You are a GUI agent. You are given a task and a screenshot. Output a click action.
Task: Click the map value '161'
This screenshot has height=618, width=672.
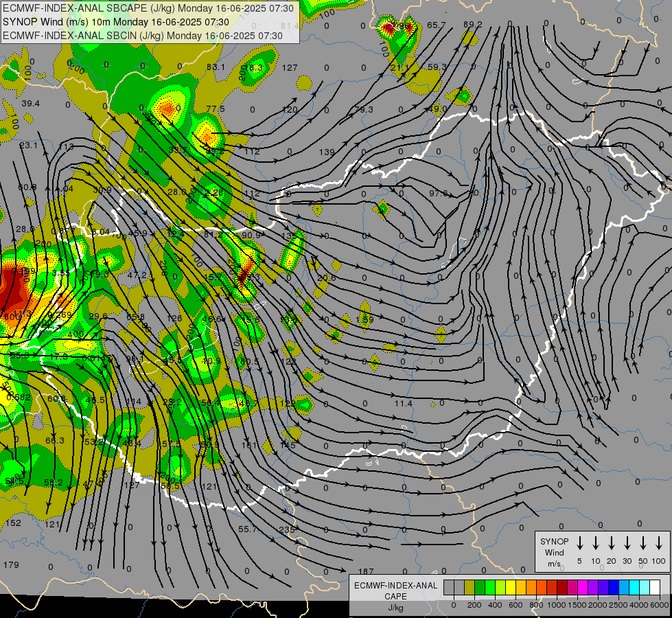coord(249,445)
